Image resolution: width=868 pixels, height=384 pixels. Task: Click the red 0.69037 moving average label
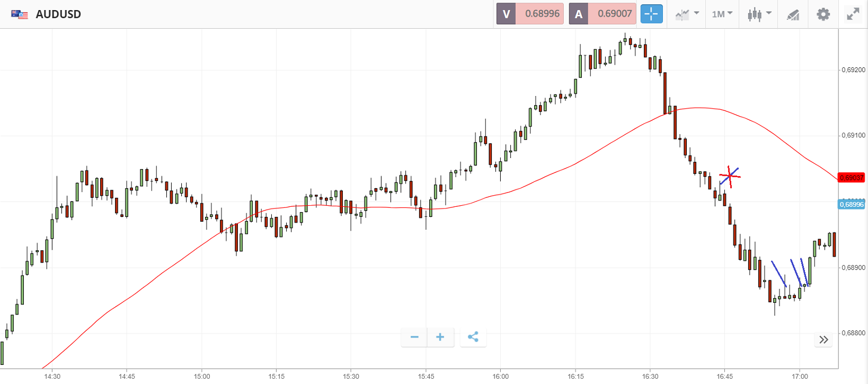(x=852, y=178)
